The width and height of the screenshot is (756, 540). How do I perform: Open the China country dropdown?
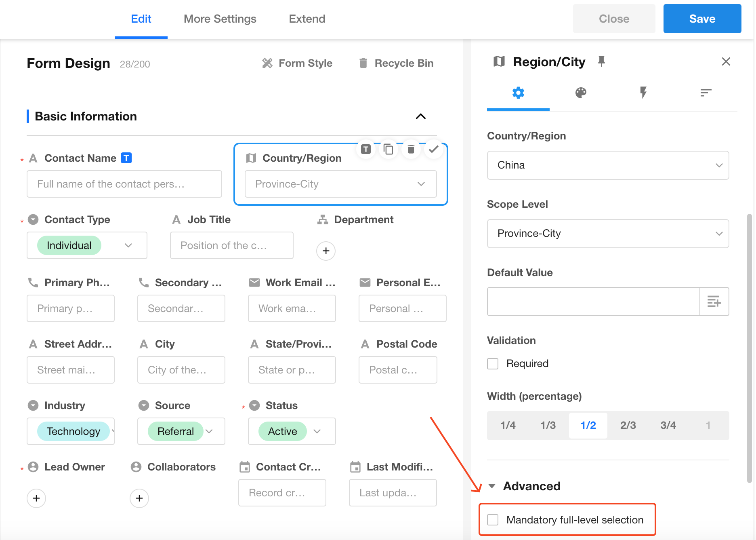607,165
